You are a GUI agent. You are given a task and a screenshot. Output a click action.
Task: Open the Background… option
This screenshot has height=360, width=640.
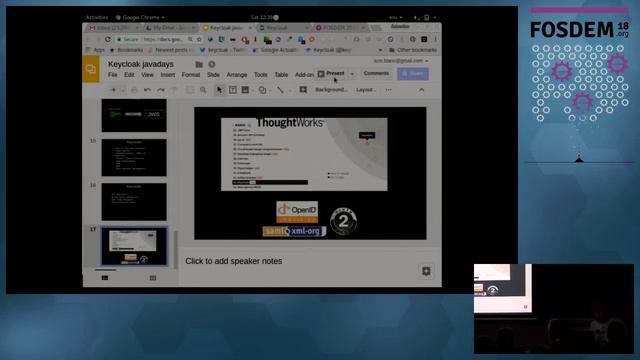click(331, 90)
